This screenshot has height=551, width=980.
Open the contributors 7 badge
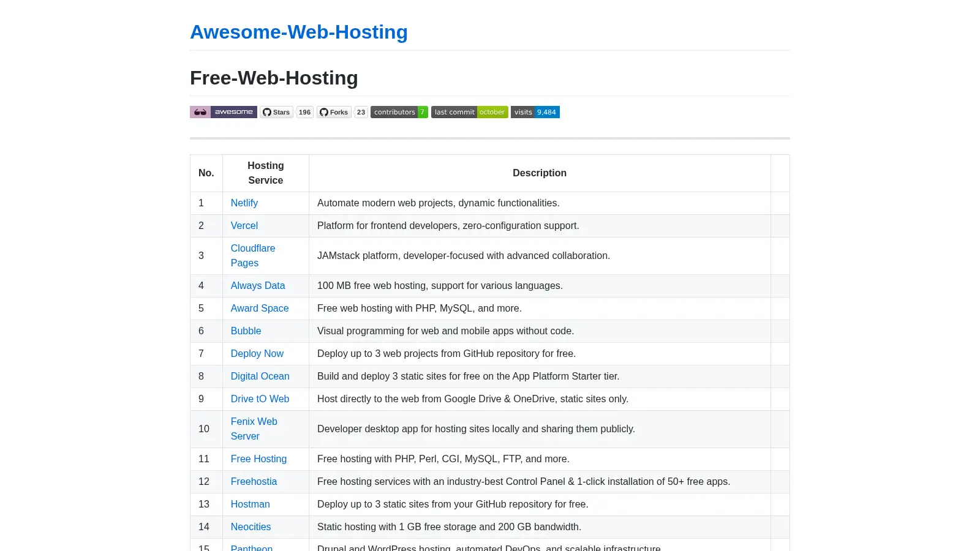point(399,112)
